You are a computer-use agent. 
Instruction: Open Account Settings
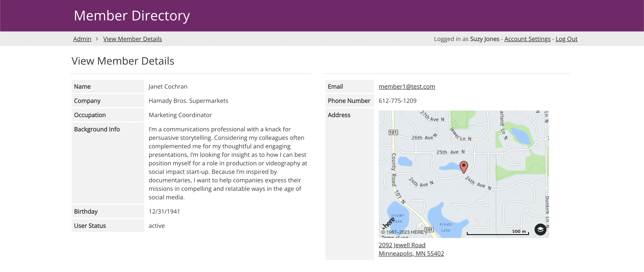527,39
